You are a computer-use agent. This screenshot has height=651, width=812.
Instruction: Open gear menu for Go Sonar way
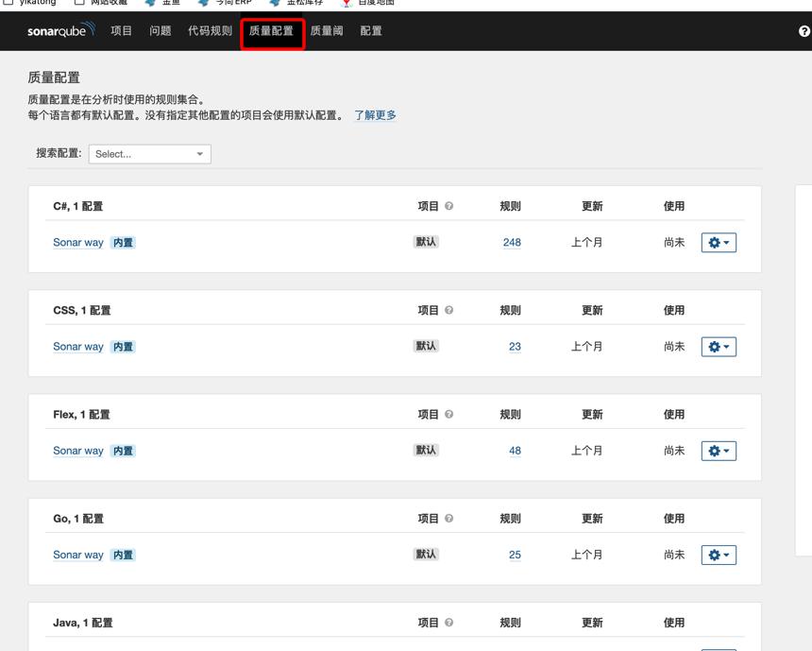(x=719, y=556)
